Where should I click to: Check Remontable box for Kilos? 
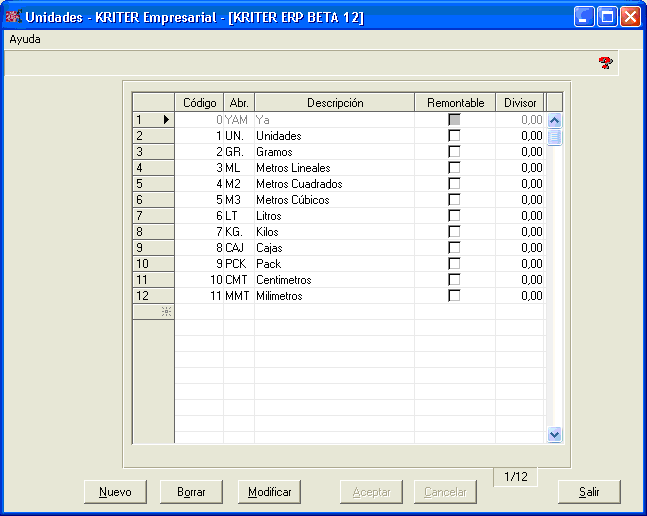pyautogui.click(x=454, y=232)
